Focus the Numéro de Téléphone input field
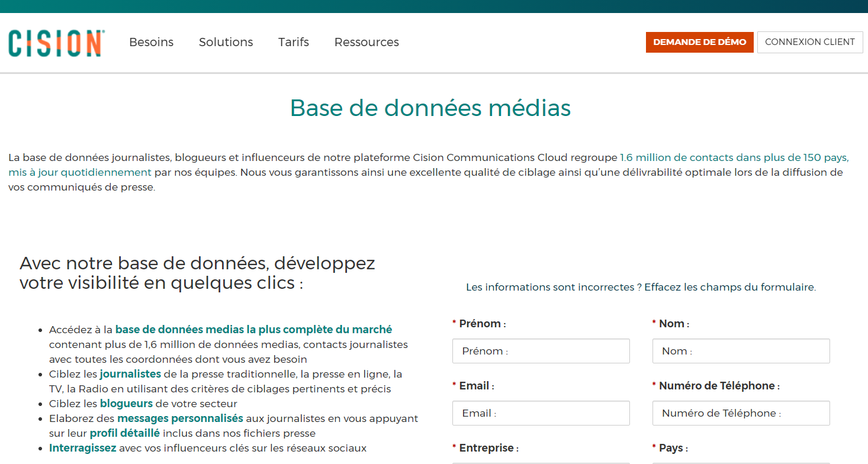 pos(741,413)
